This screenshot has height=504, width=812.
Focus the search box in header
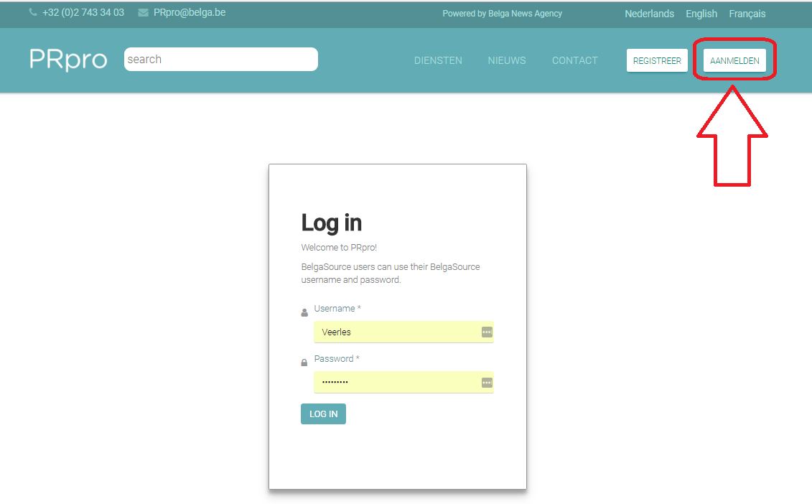tap(220, 60)
